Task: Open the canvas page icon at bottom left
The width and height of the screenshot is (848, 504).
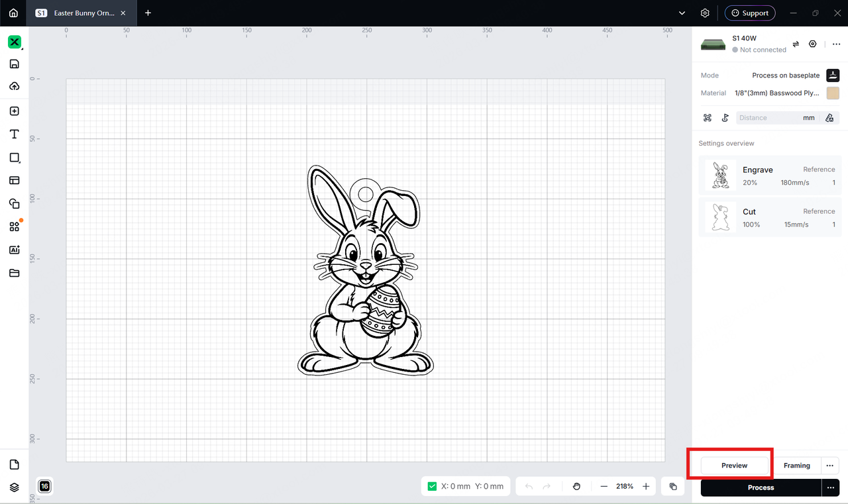Action: click(15, 464)
